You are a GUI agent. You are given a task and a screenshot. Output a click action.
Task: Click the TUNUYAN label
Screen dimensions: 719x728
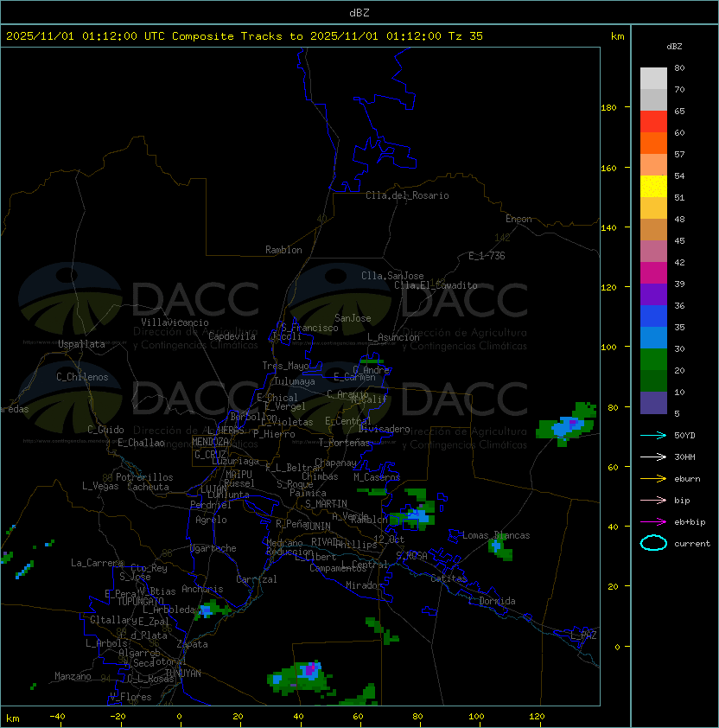point(183,674)
